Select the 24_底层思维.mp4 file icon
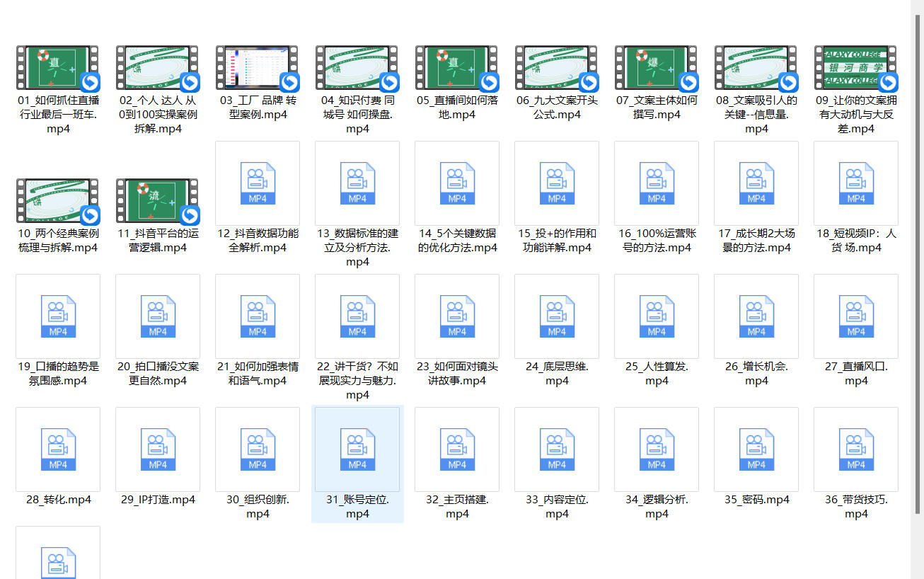924x579 pixels. point(557,316)
